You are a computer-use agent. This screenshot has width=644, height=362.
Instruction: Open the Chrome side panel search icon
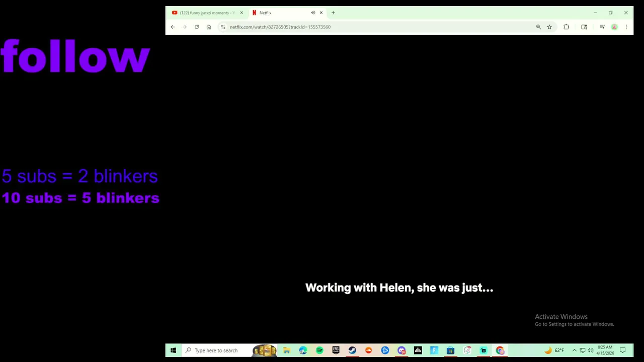coord(584,27)
